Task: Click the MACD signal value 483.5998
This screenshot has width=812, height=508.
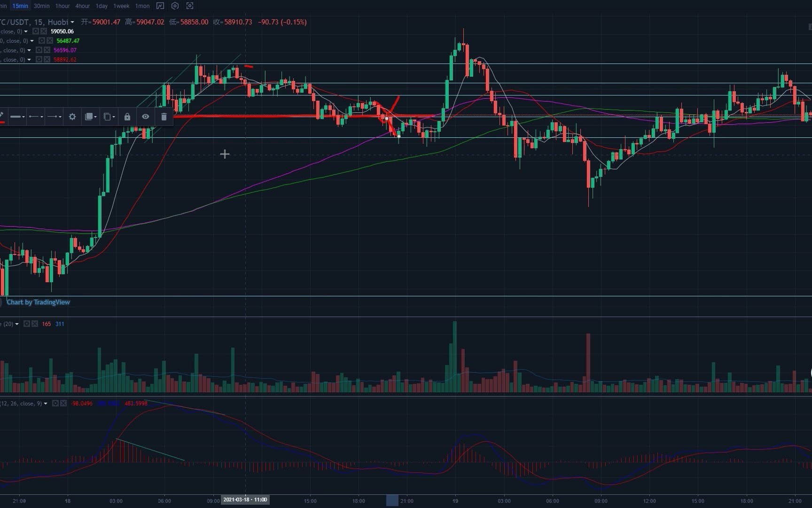Action: point(136,404)
